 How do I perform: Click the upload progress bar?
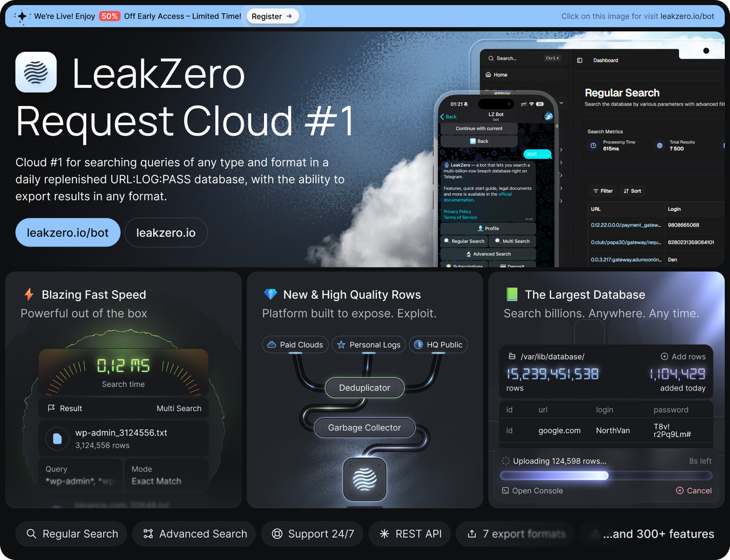pyautogui.click(x=606, y=476)
